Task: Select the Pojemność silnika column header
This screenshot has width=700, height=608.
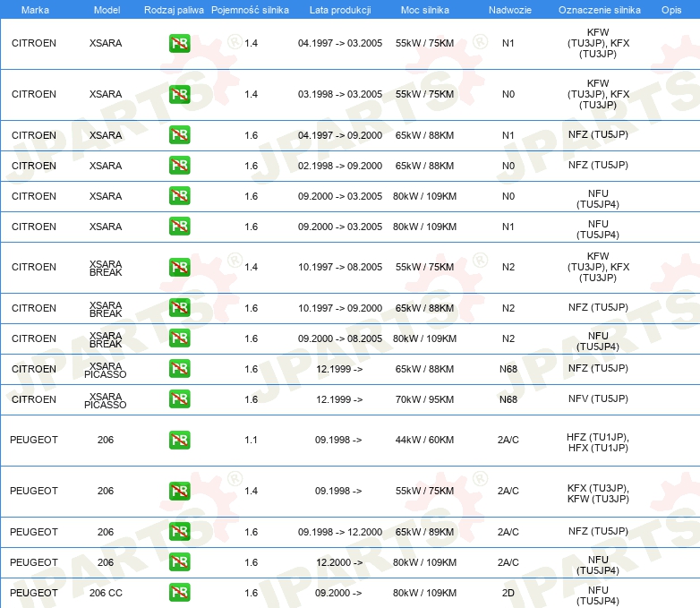Action: [x=251, y=9]
